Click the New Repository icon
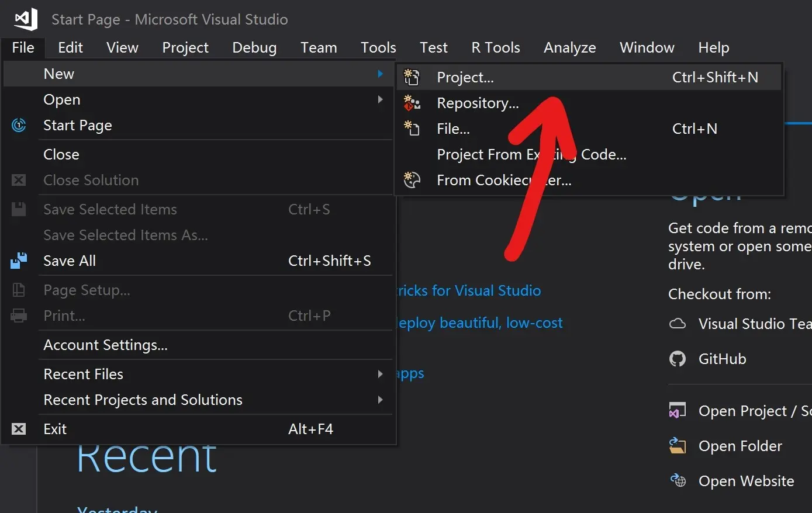Image resolution: width=812 pixels, height=513 pixels. click(412, 103)
